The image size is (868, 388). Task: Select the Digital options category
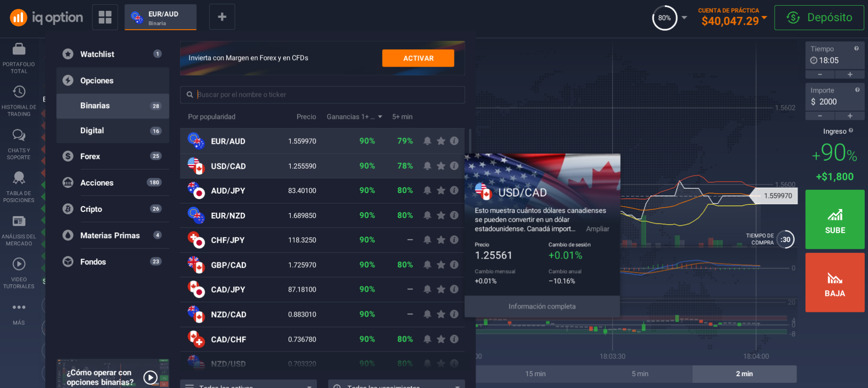113,131
